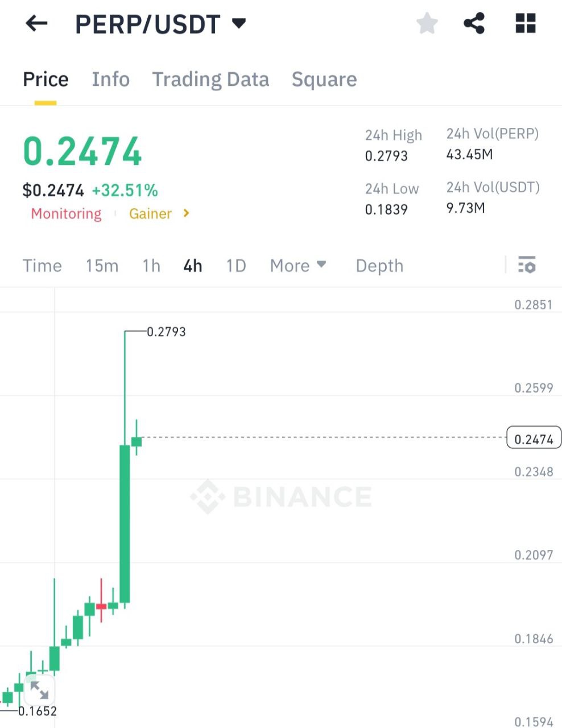The height and width of the screenshot is (728, 562).
Task: Expand chart to fullscreen arrows icon
Action: coord(39,690)
